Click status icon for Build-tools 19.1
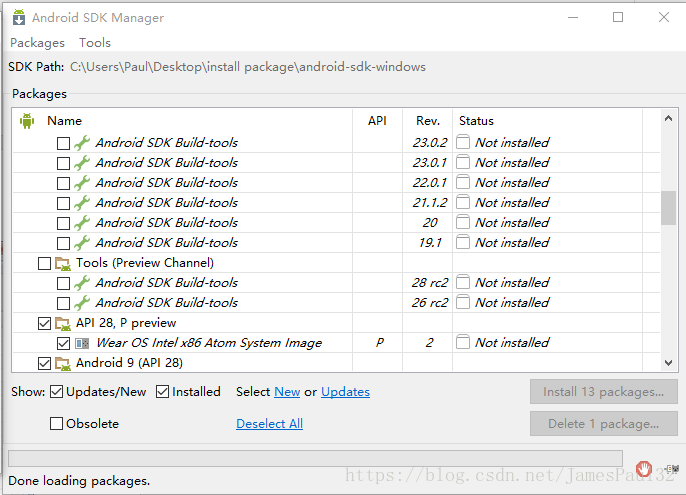The image size is (686, 495). (463, 242)
